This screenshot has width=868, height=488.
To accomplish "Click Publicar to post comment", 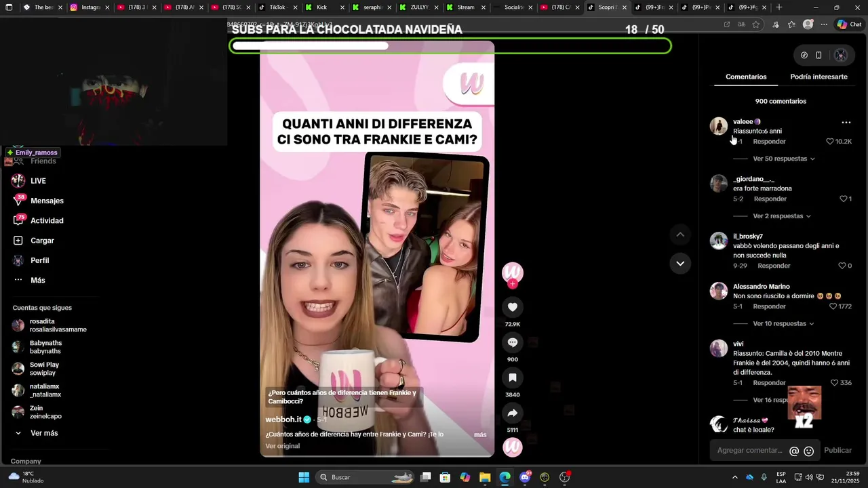I will (837, 451).
